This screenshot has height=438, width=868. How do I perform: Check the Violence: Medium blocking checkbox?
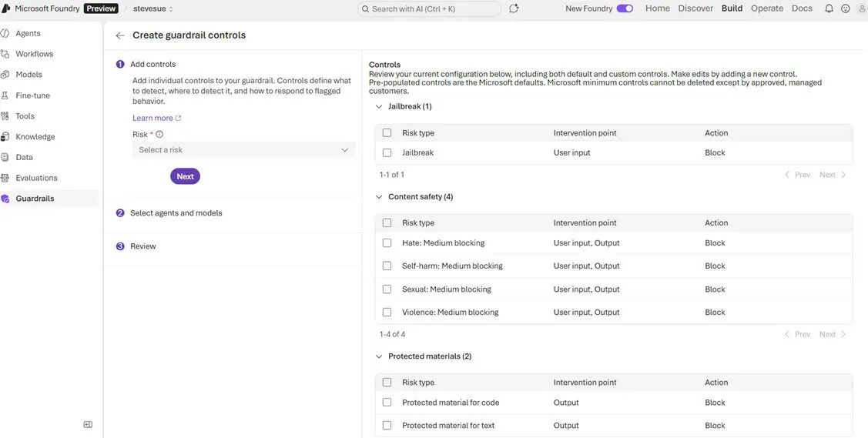387,312
